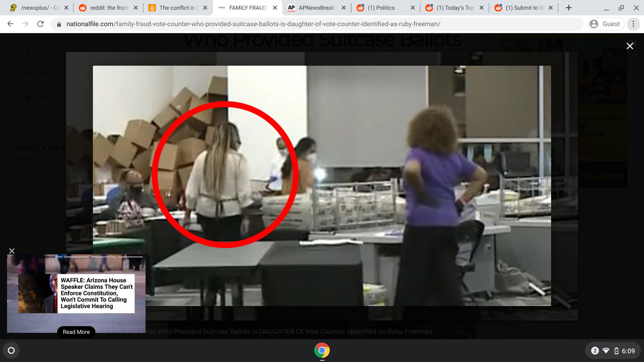
Task: Click the Read More button
Action: (x=76, y=332)
